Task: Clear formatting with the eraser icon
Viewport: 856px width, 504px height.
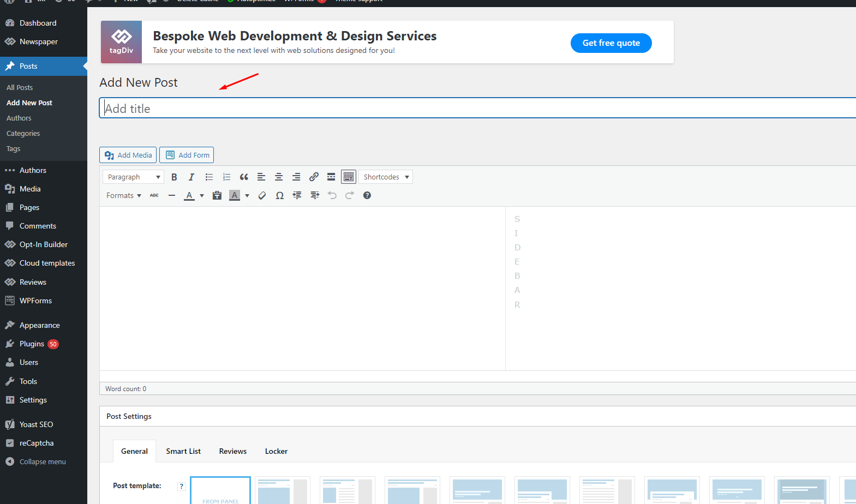Action: tap(262, 195)
